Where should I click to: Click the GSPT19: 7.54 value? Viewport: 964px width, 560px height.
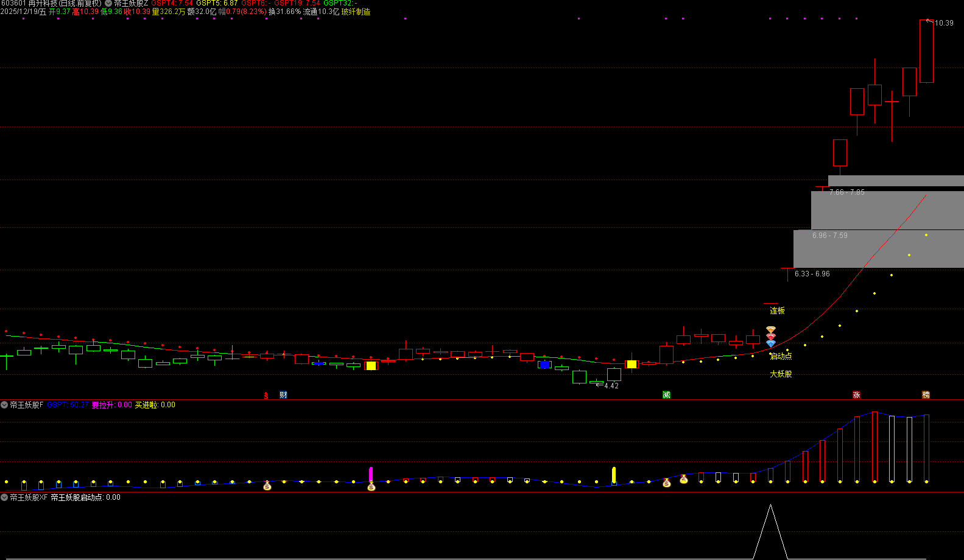297,4
